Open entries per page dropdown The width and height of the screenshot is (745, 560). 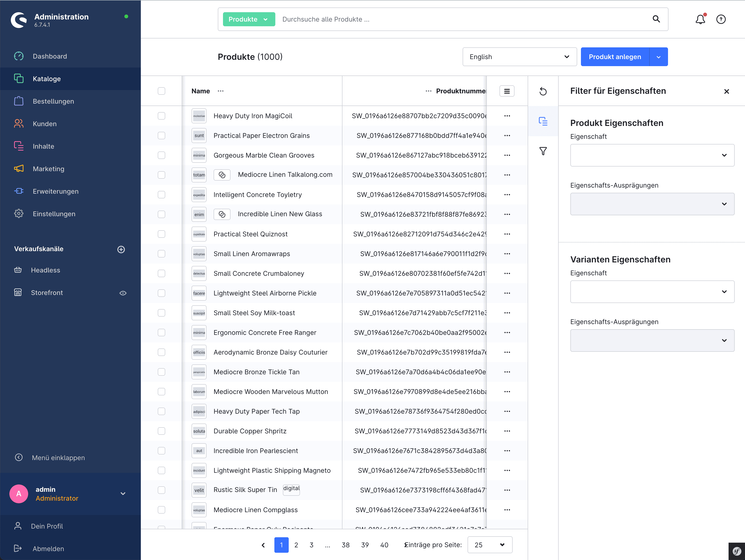tap(490, 545)
